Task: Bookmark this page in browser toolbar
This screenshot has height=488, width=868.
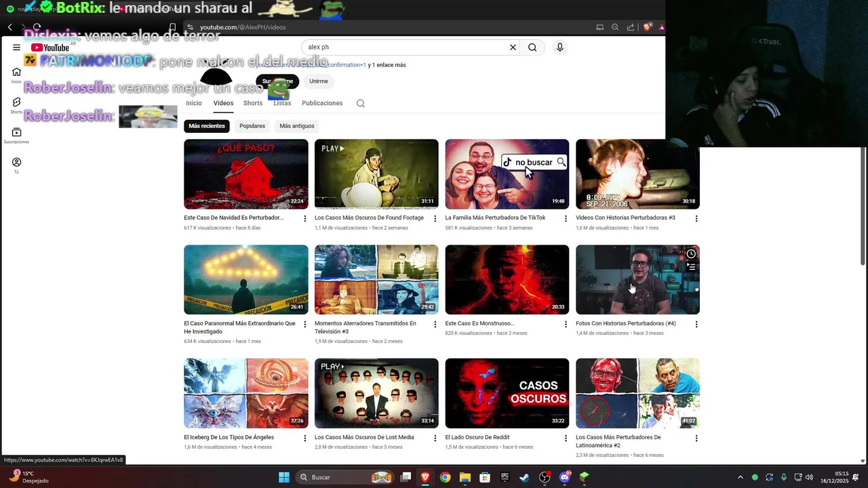Action: [172, 27]
